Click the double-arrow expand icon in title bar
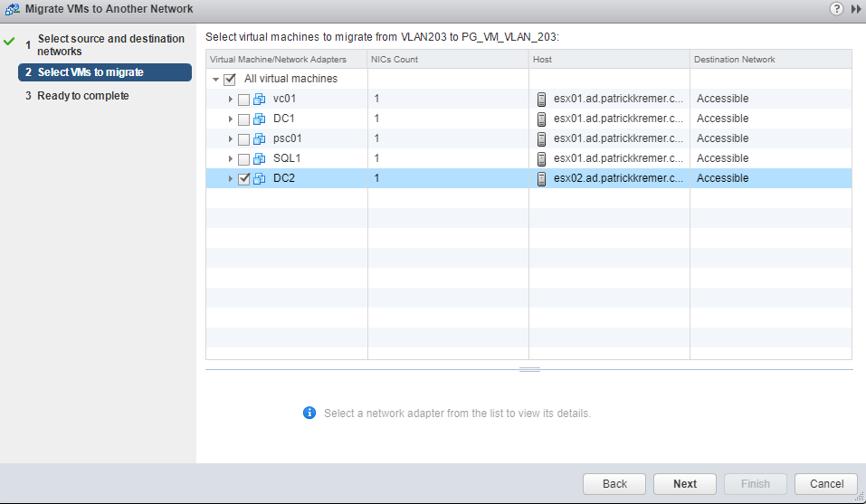 (856, 8)
